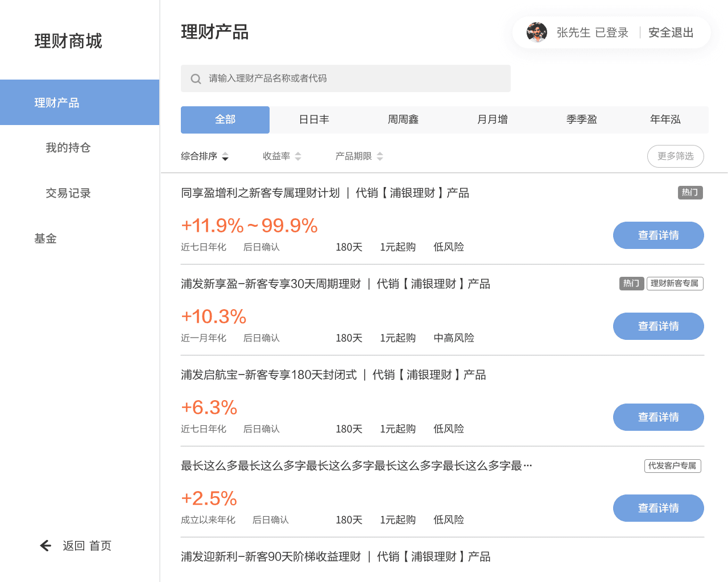The image size is (728, 582).
Task: Click the 热门 tag on 同享盈增利 row
Action: [690, 193]
